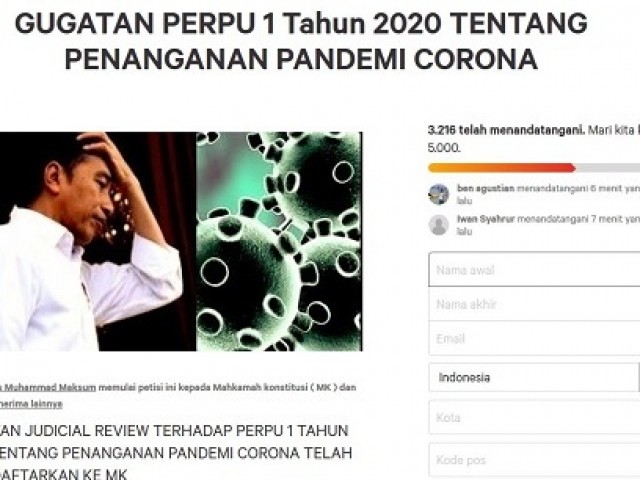
Task: Click into the Kota field
Action: 534,417
